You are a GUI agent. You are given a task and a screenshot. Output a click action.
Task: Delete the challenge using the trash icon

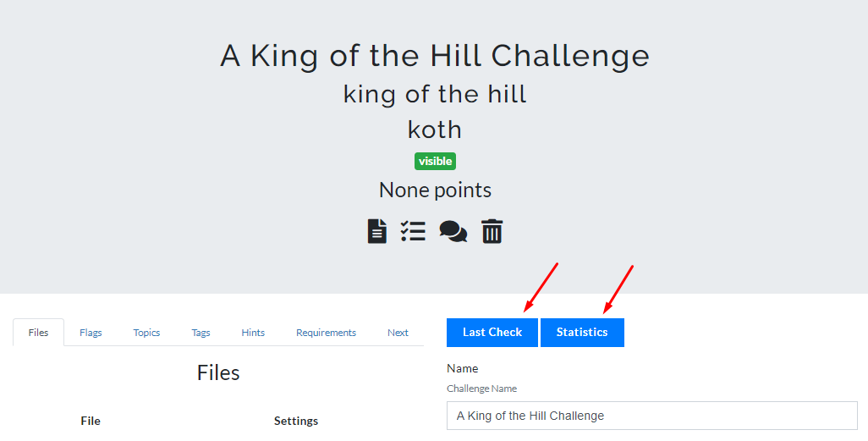(492, 231)
